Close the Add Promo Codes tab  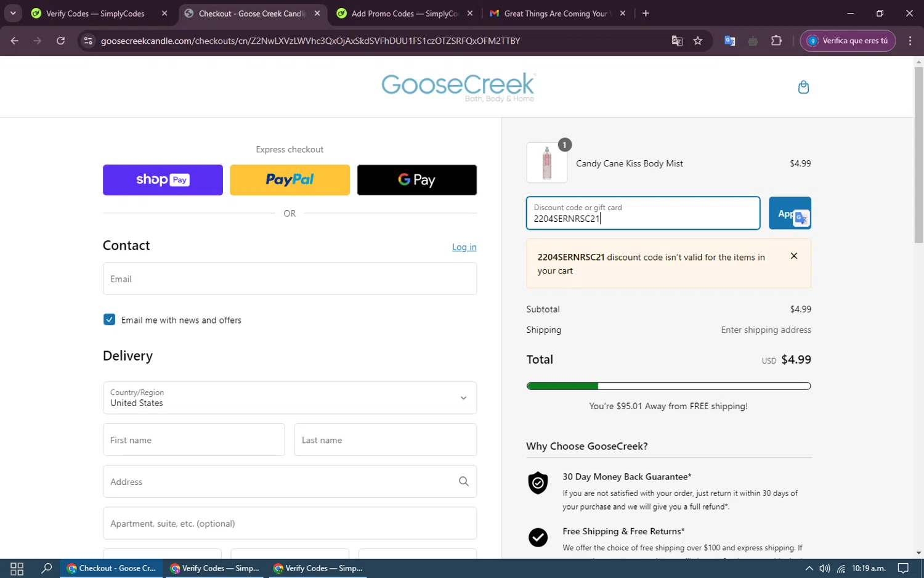click(470, 13)
